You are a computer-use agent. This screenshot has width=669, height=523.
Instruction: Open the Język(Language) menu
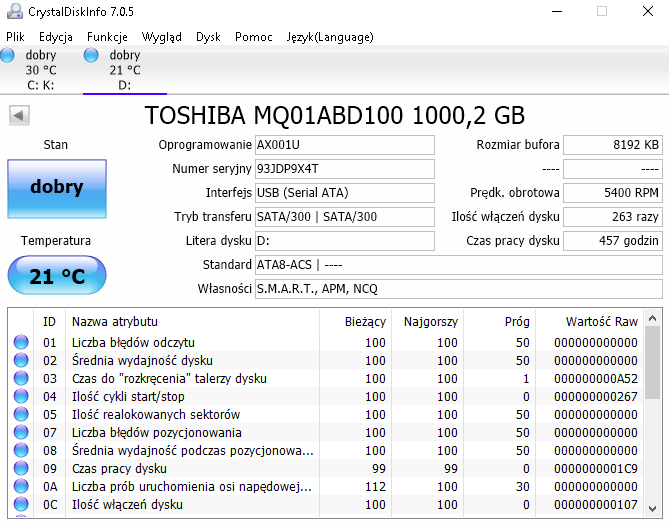pyautogui.click(x=330, y=37)
